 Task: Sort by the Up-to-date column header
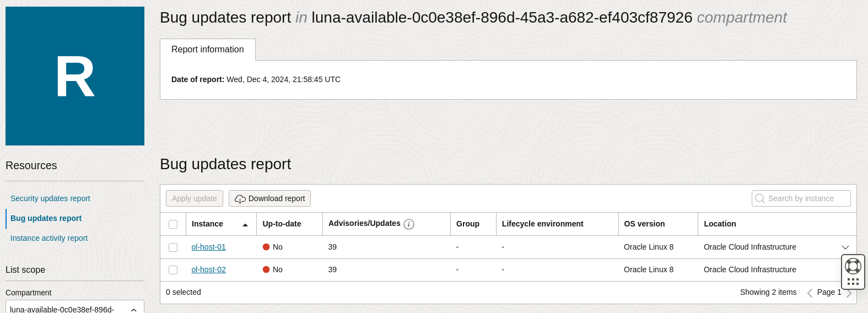(x=282, y=224)
